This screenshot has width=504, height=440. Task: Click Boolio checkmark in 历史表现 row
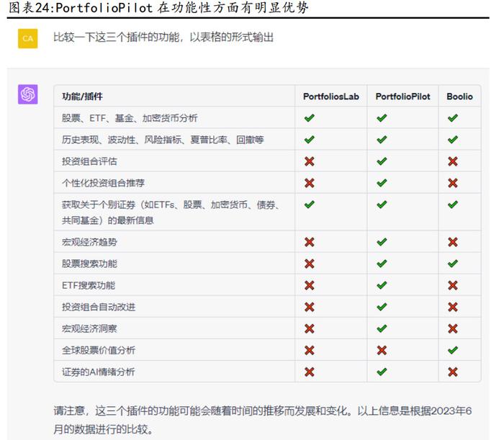point(453,140)
